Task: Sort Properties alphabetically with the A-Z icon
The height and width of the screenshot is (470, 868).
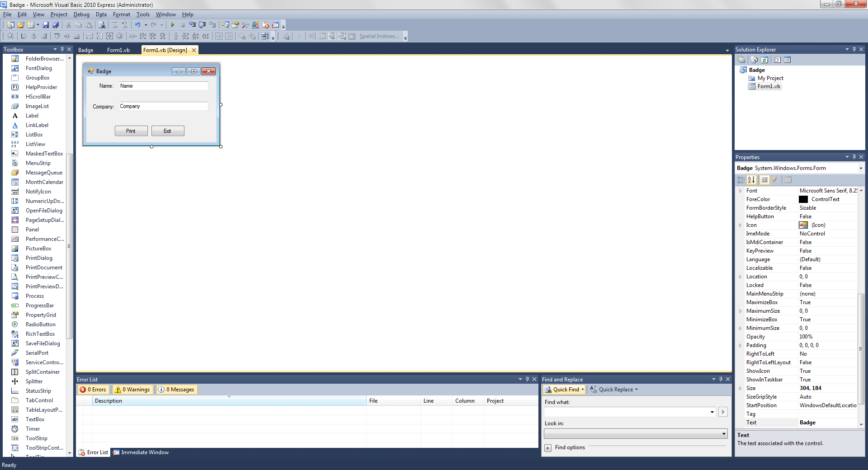Action: click(751, 180)
